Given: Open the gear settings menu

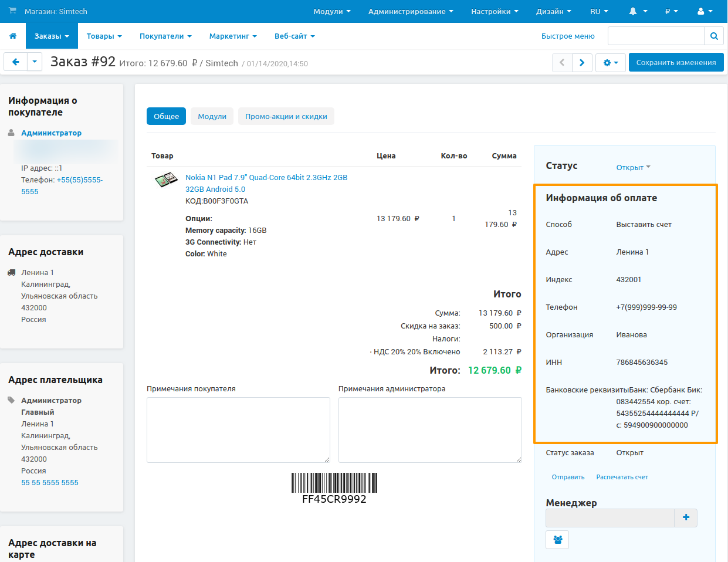Looking at the screenshot, I should [x=610, y=63].
